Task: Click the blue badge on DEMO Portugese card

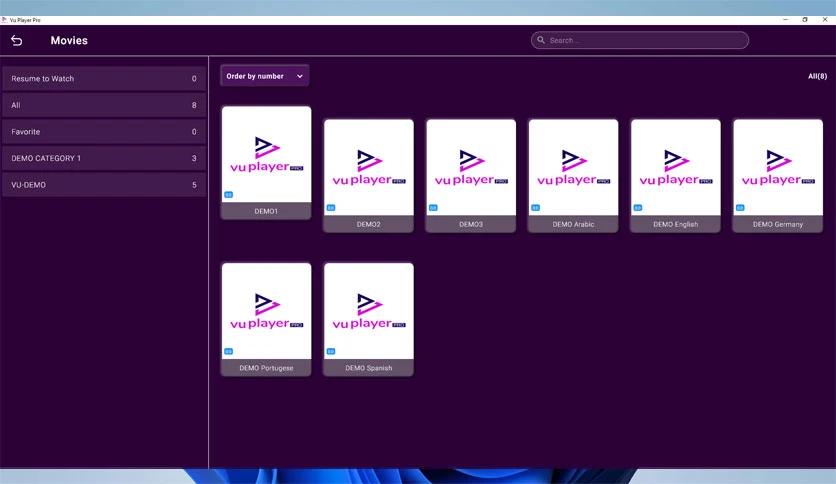Action: pos(228,351)
